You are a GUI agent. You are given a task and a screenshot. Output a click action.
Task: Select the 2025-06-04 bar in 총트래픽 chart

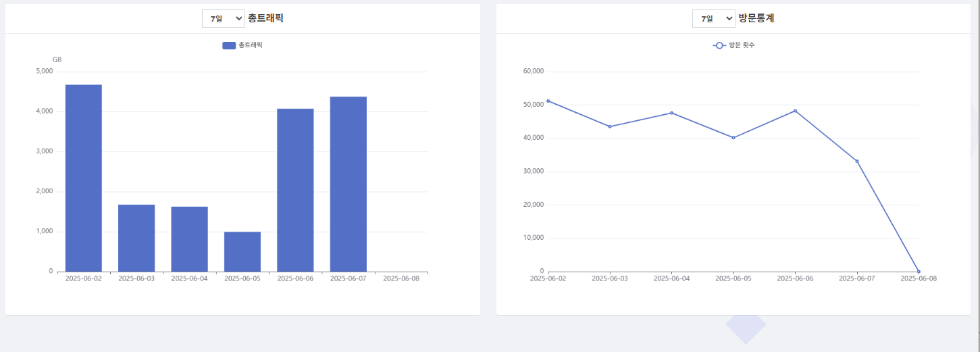click(x=189, y=239)
